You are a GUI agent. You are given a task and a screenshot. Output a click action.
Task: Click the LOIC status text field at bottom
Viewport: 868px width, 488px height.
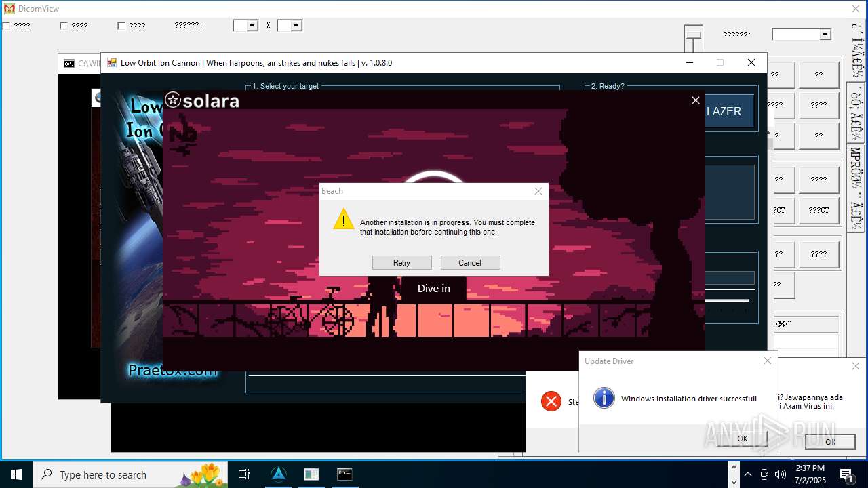click(387, 384)
